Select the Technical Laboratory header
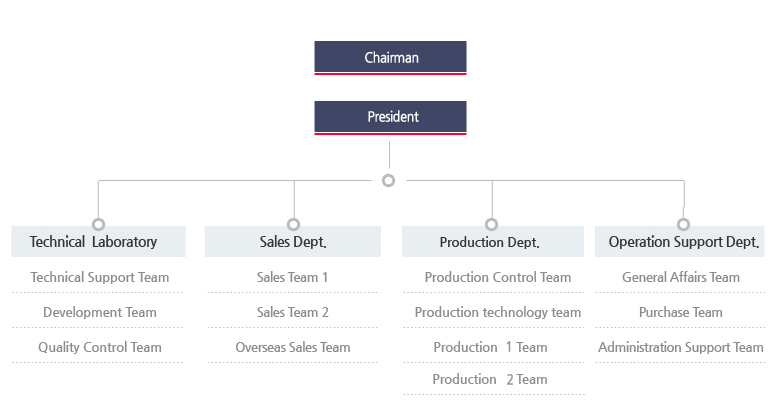 click(98, 242)
